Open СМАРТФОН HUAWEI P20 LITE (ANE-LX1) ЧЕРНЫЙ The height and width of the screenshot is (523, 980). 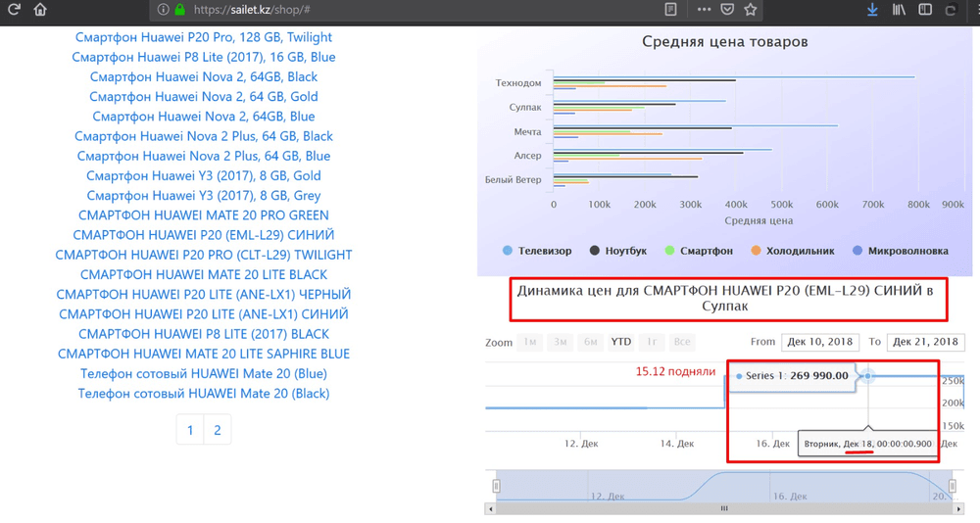coord(204,294)
